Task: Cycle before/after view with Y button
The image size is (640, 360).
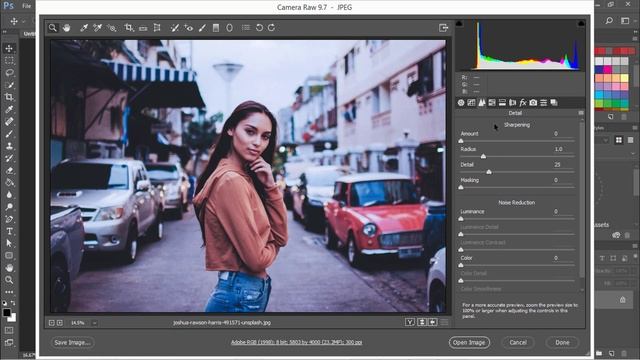Action: click(410, 322)
